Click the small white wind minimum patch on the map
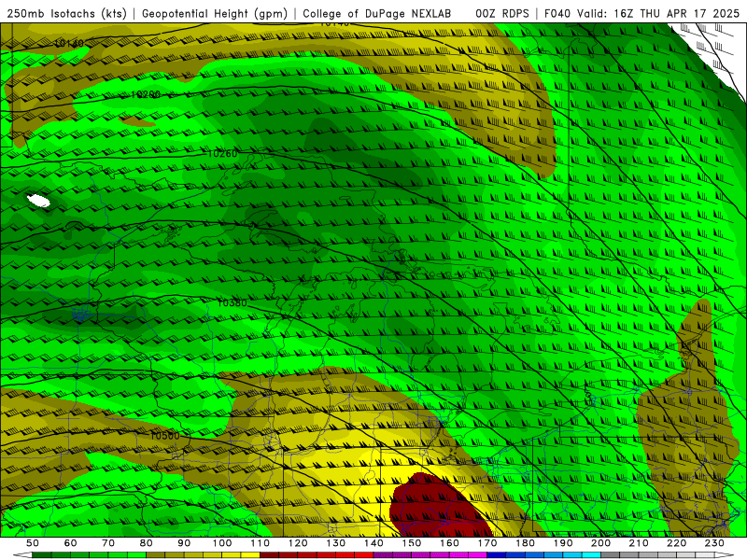 tap(38, 201)
